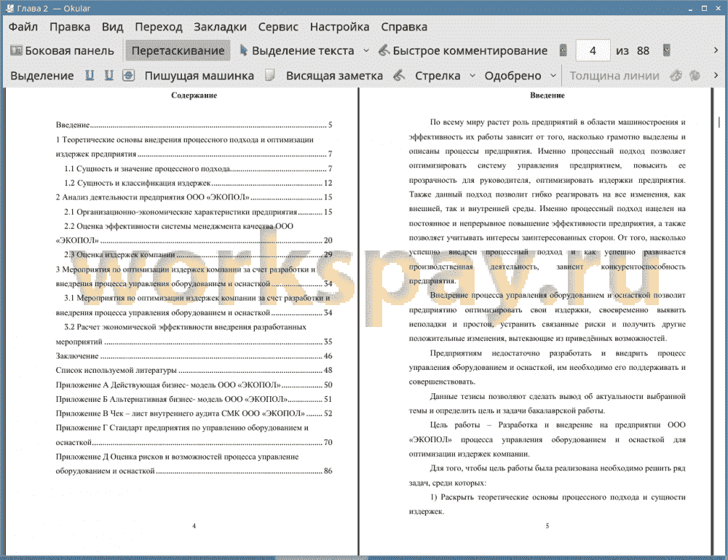Click contents entry '1.2 Сущность и классификация издержек'
Viewport: 728px width, 560px height.
[198, 183]
